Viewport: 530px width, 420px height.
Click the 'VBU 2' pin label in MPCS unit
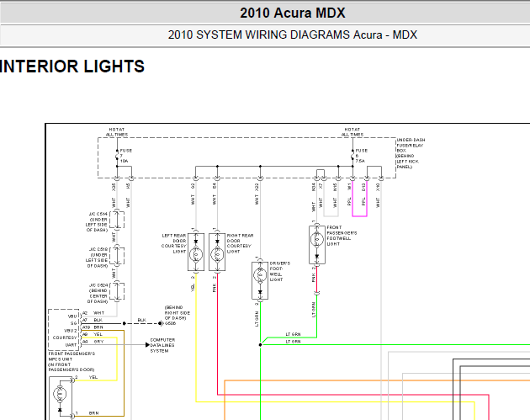tap(71, 331)
